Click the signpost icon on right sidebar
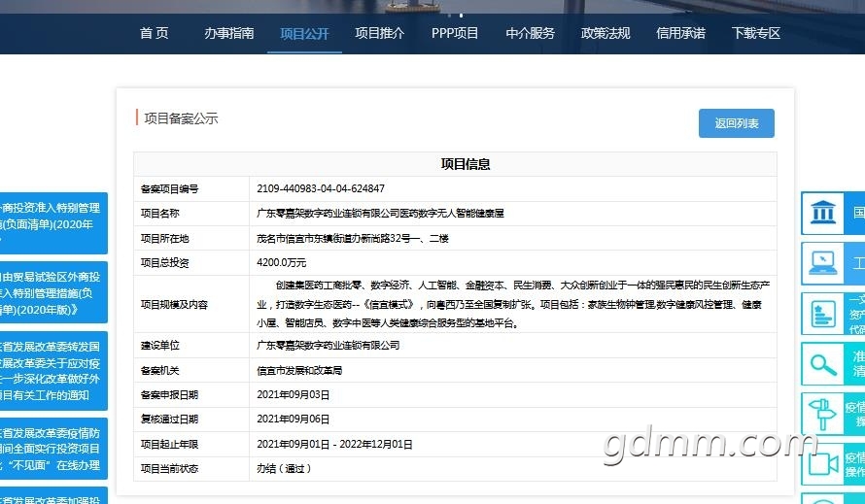 click(x=822, y=414)
